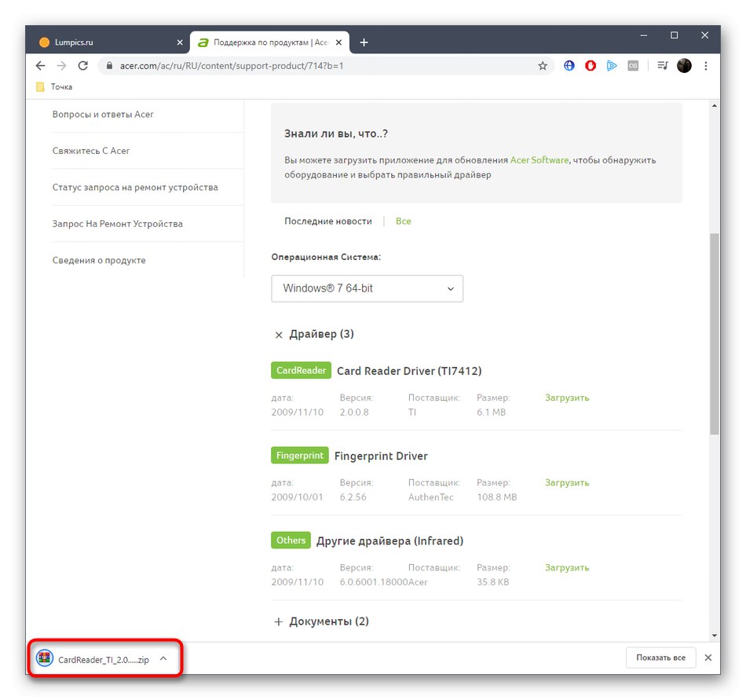Open the Свяжитесь С Acer section
The height and width of the screenshot is (700, 746).
tap(91, 151)
